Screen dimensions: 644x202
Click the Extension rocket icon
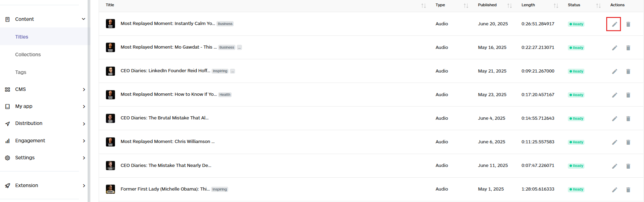7,185
